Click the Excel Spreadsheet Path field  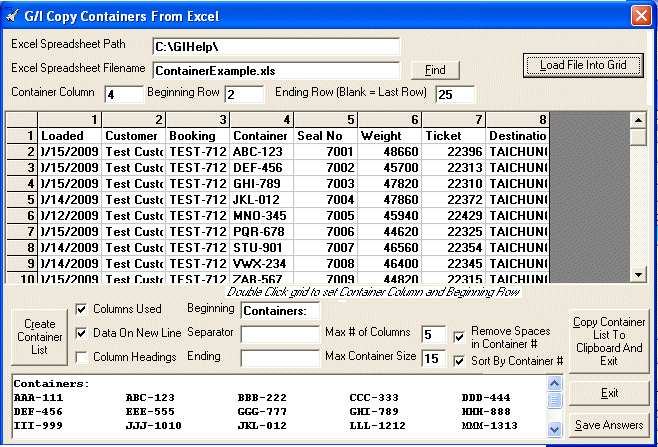click(x=275, y=47)
